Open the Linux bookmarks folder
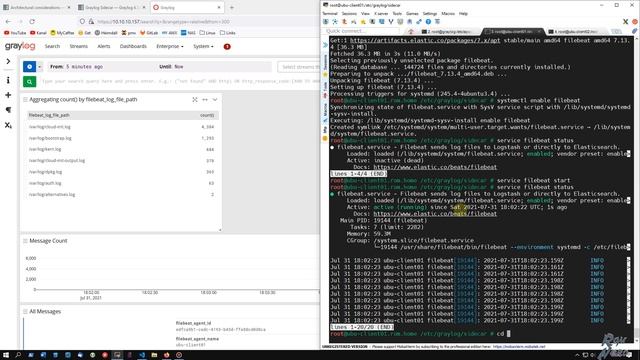The image size is (640, 360). [x=207, y=33]
